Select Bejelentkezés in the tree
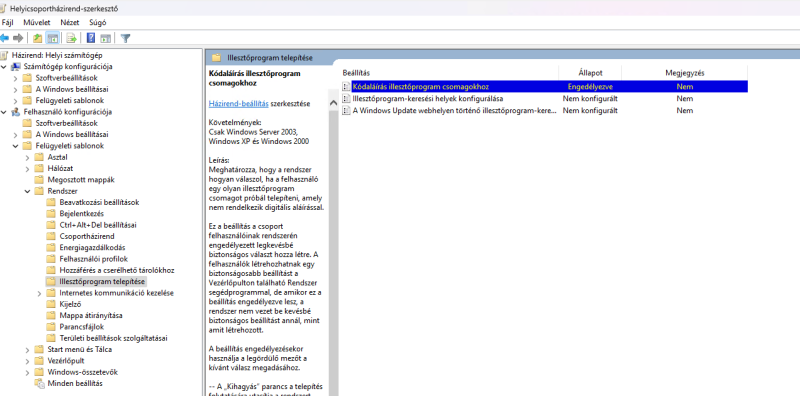The width and height of the screenshot is (800, 396). click(x=82, y=213)
